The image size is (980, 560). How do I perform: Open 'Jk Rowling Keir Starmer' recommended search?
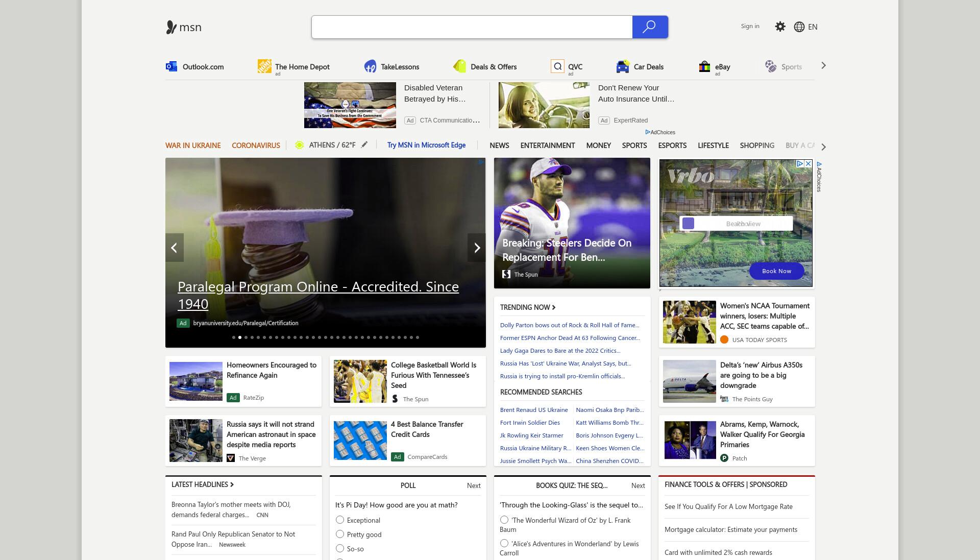pos(532,435)
